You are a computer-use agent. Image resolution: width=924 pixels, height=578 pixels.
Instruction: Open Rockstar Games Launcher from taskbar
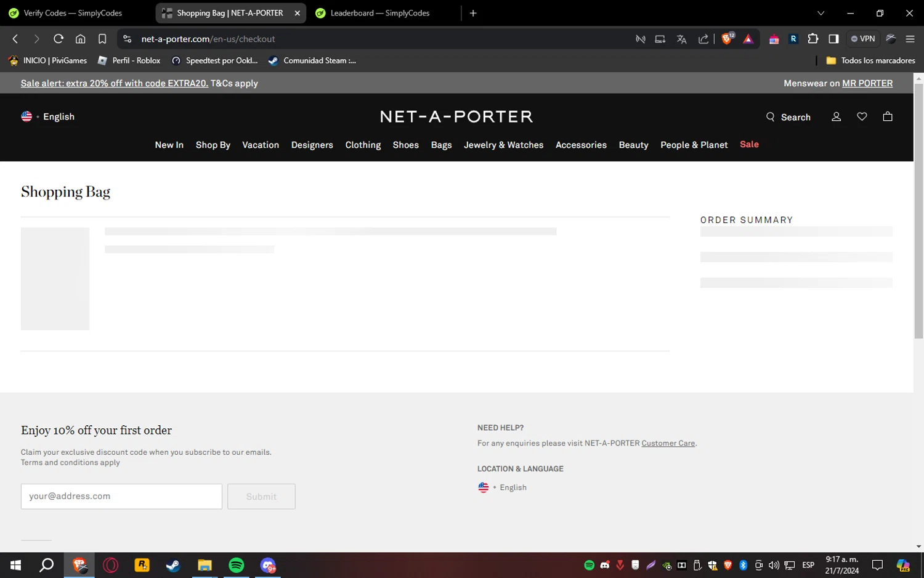click(142, 565)
